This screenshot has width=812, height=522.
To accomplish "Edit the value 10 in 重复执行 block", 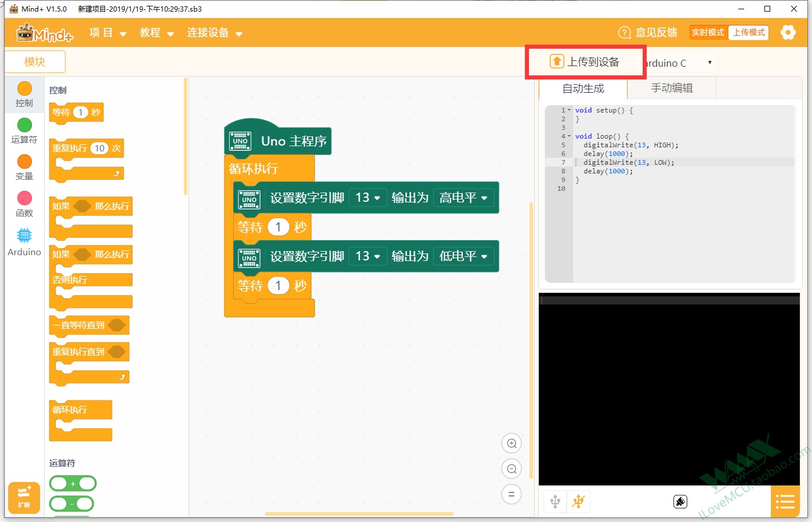I will click(100, 148).
